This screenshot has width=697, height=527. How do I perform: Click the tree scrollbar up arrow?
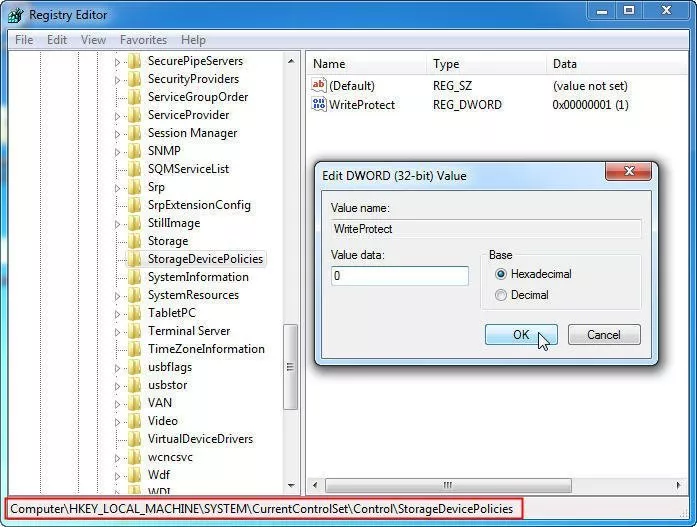click(x=291, y=61)
